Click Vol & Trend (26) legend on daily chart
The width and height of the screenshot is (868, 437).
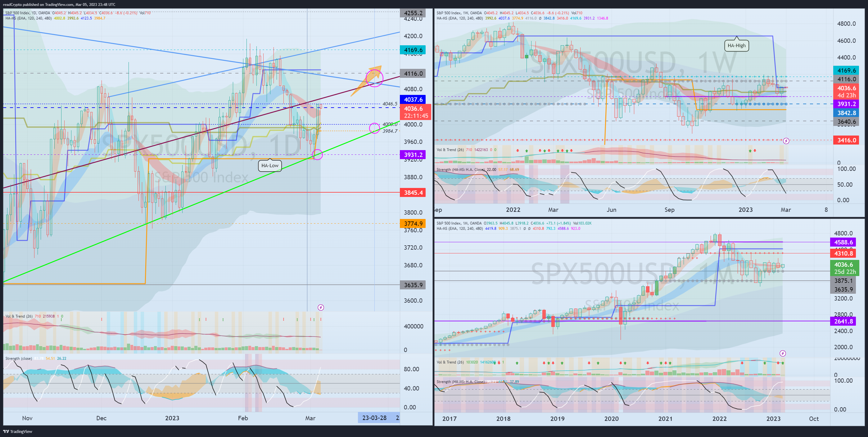point(19,316)
